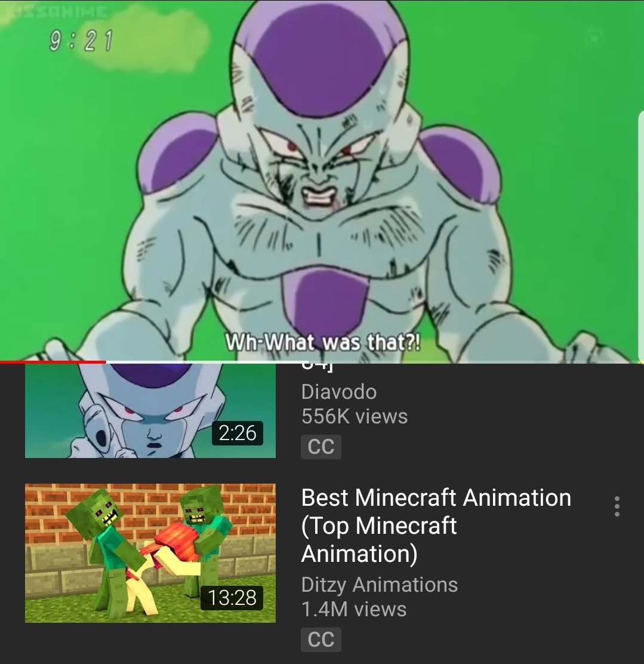The width and height of the screenshot is (644, 664).
Task: Click the 13:28 duration badge
Action: point(232,598)
